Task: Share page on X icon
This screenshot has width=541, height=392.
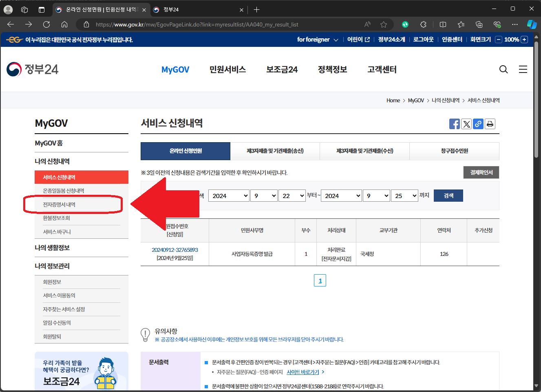Action: (x=466, y=124)
